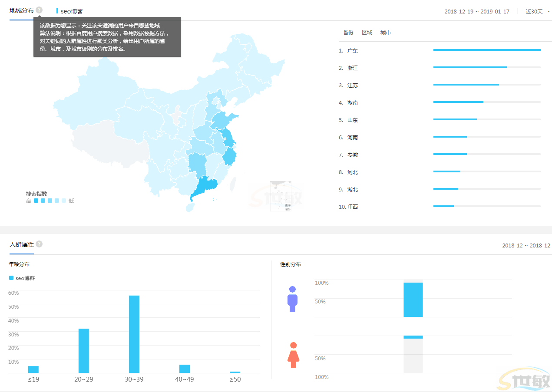Click help icon beside 地域分布

click(39, 10)
